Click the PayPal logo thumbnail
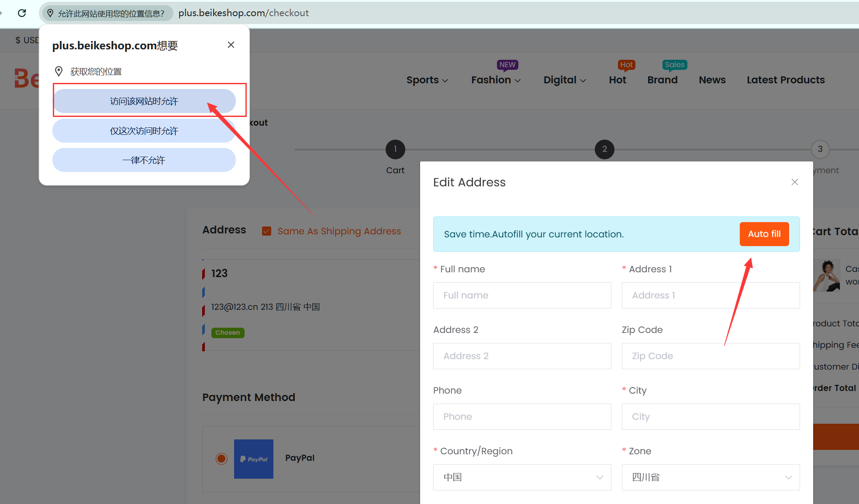This screenshot has height=504, width=859. [253, 459]
